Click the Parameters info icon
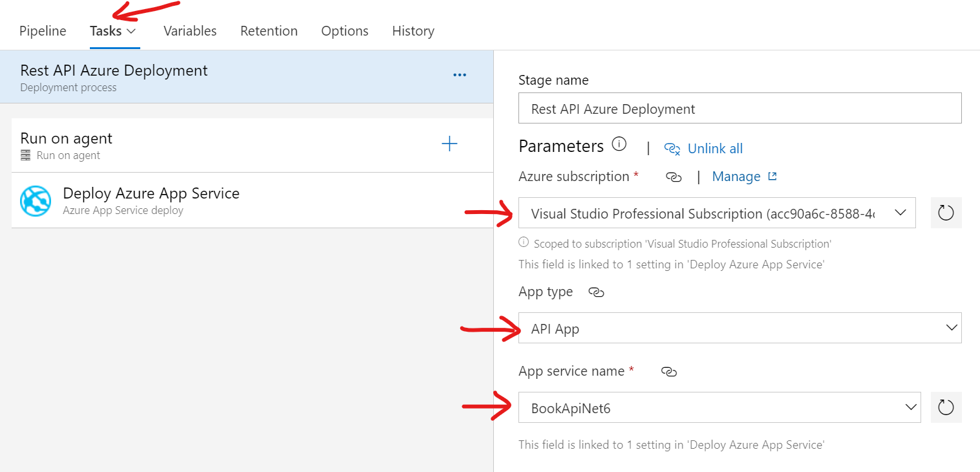Image resolution: width=980 pixels, height=472 pixels. 619,144
